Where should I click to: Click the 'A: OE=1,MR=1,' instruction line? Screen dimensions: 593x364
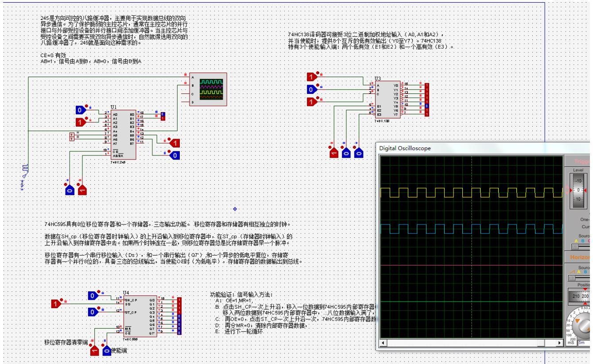235,301
